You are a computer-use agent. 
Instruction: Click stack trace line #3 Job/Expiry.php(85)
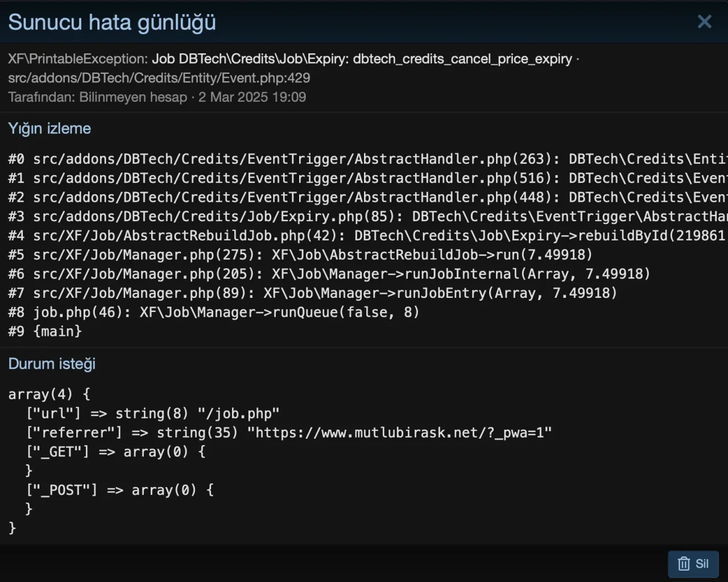[x=367, y=217]
